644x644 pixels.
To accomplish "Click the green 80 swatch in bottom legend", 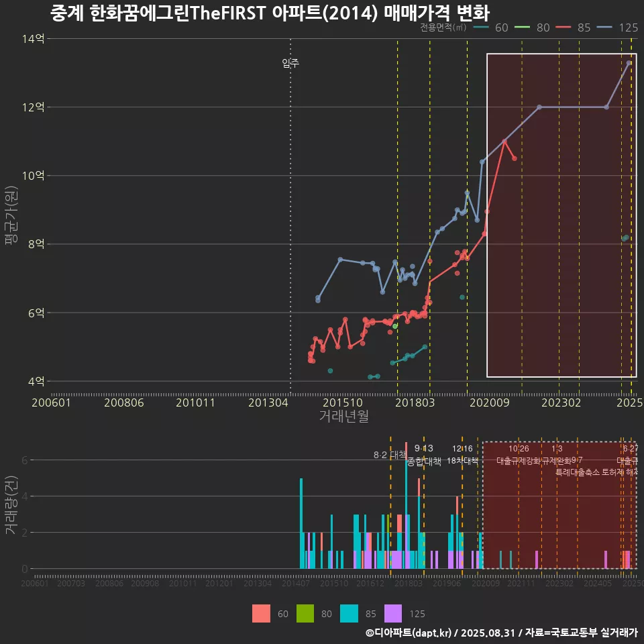I will (x=305, y=614).
